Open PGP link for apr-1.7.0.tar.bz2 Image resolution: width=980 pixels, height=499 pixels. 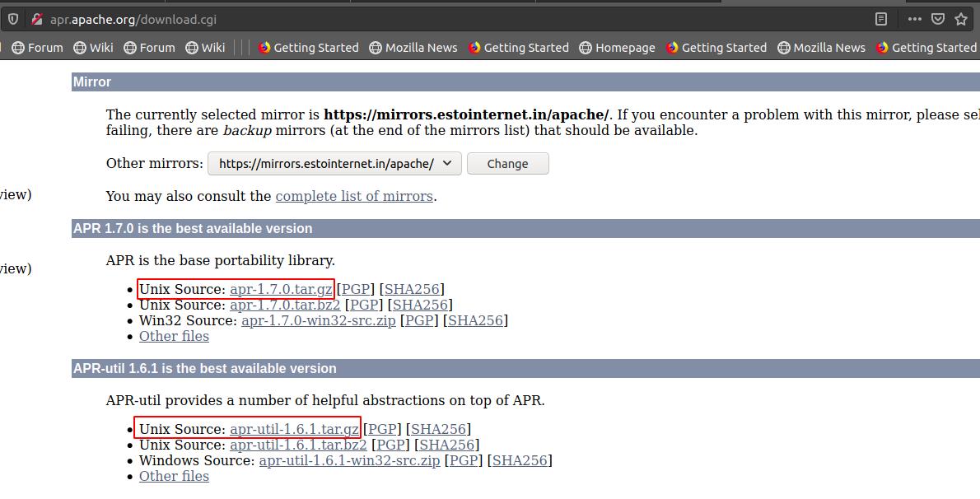(x=364, y=305)
